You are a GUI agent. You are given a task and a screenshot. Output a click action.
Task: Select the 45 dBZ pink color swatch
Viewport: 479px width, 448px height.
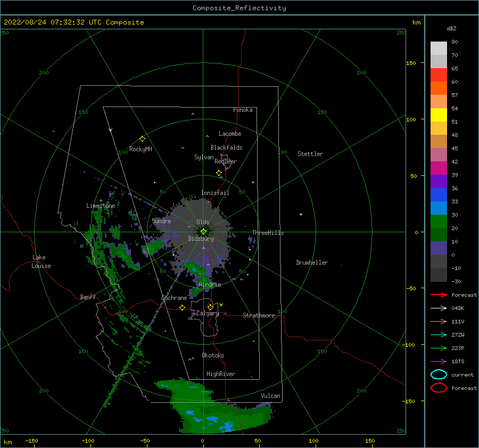[439, 154]
